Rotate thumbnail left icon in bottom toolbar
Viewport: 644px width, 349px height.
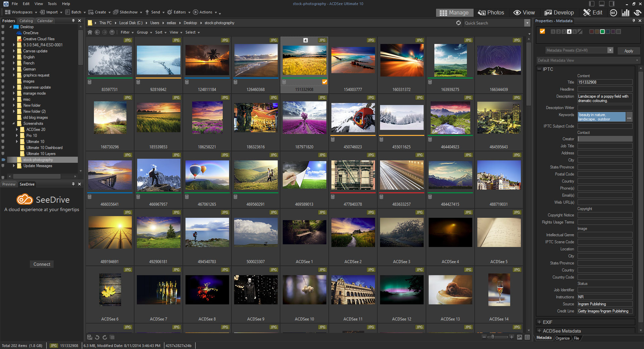coord(97,337)
